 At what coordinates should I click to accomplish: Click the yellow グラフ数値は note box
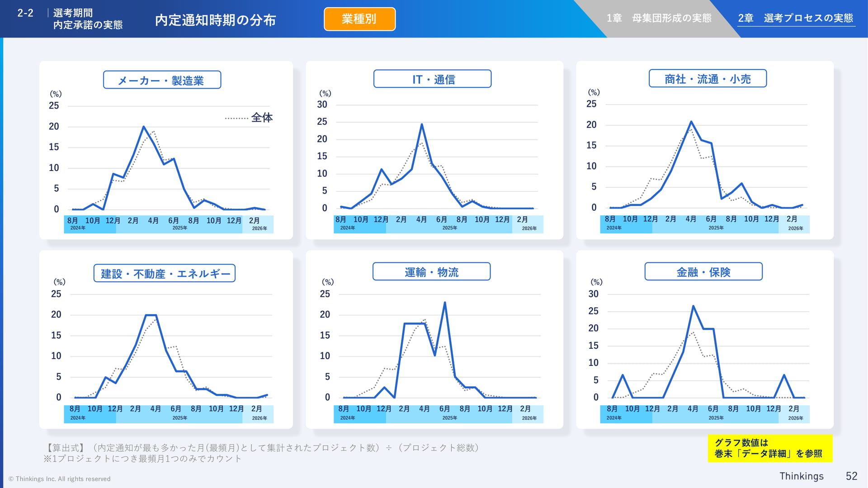770,448
